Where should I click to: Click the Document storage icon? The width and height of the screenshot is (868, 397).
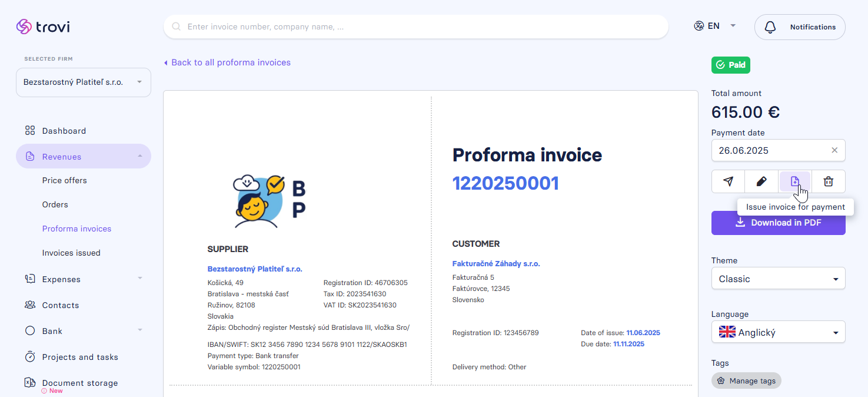tap(30, 383)
